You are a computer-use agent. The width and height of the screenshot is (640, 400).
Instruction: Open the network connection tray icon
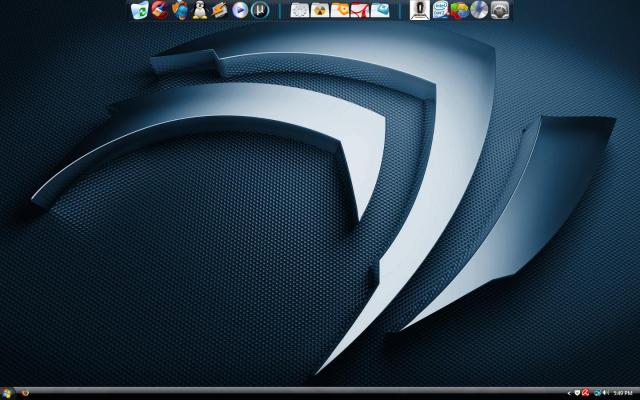click(598, 393)
